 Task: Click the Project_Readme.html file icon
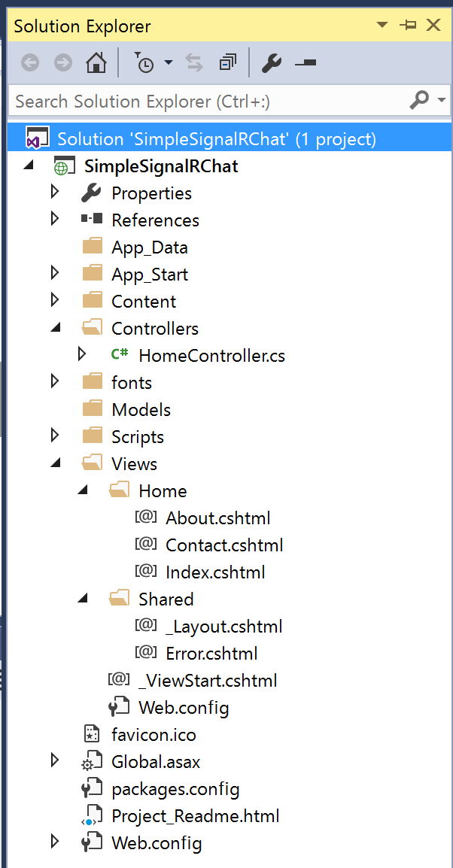[92, 816]
